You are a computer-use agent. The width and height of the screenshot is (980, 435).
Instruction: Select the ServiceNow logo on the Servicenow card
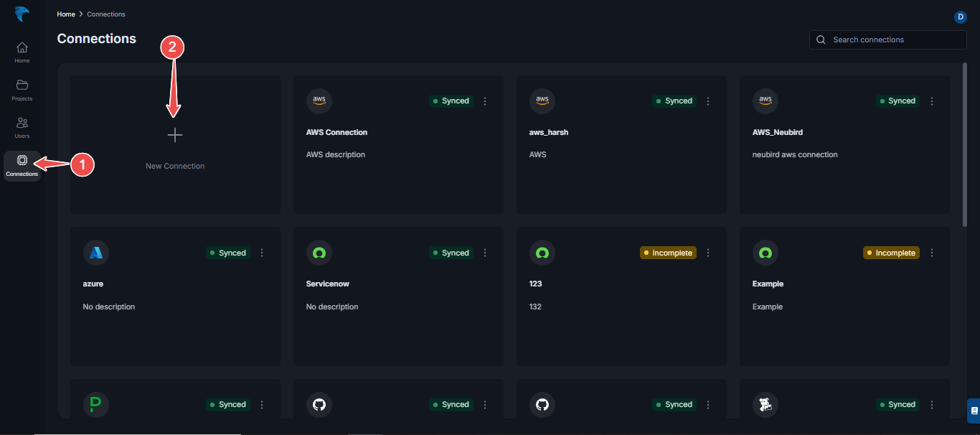(x=319, y=252)
